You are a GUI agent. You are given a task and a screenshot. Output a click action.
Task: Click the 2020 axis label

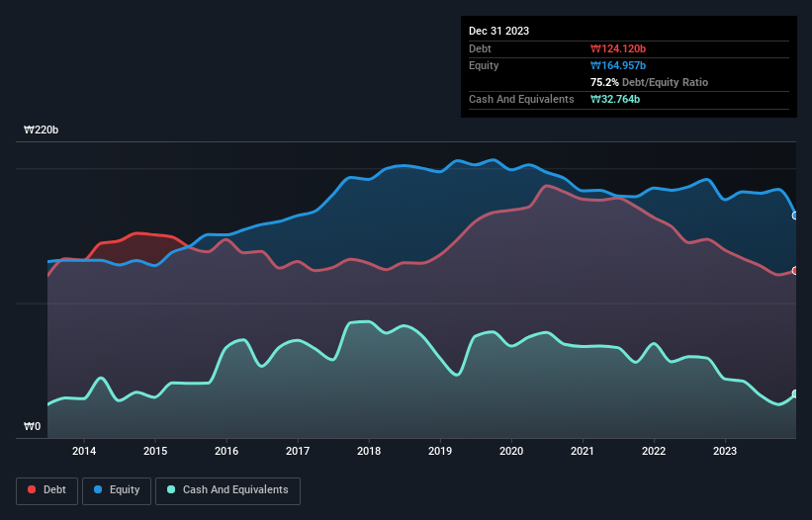tap(511, 451)
